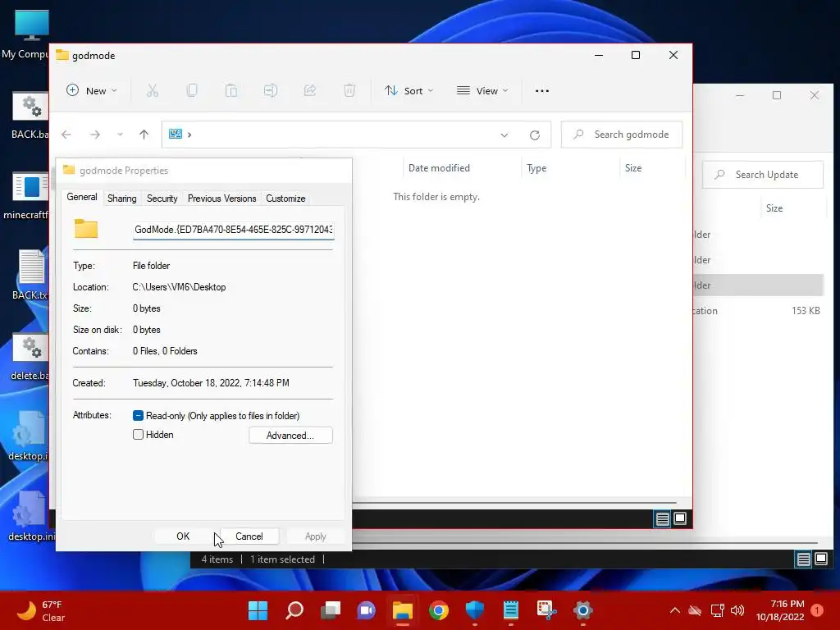Sort by Date modified column header

439,168
